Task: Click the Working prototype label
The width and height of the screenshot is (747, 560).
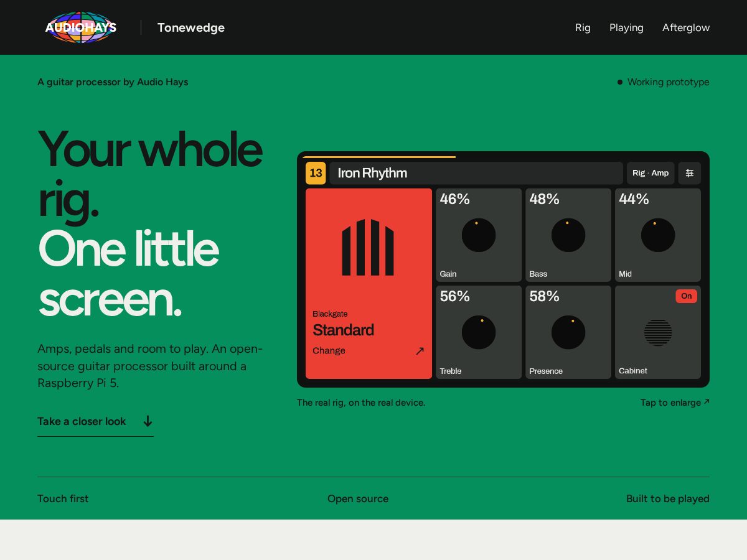Action: [669, 82]
